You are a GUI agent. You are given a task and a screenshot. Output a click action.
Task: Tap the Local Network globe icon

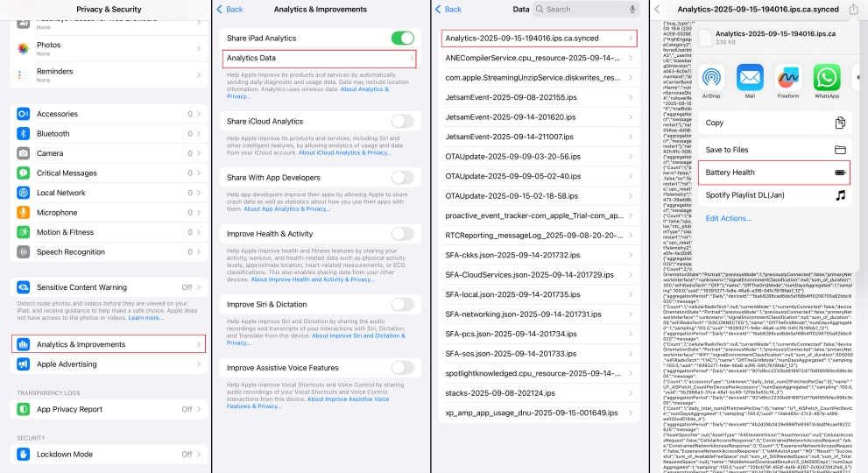point(24,193)
